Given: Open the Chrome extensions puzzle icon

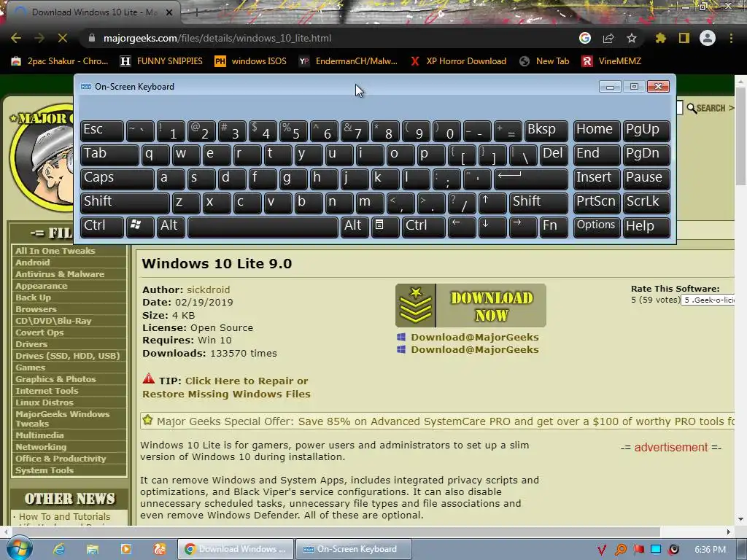Looking at the screenshot, I should (660, 38).
